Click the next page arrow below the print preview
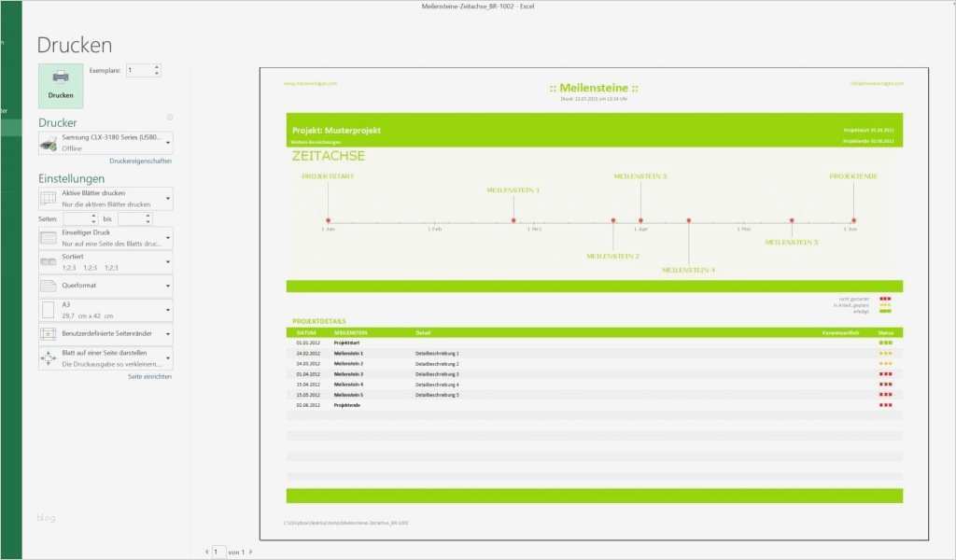 tap(250, 552)
